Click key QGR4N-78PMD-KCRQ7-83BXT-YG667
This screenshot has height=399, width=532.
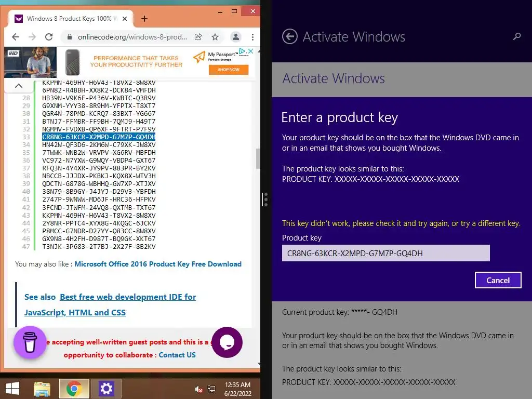99,114
